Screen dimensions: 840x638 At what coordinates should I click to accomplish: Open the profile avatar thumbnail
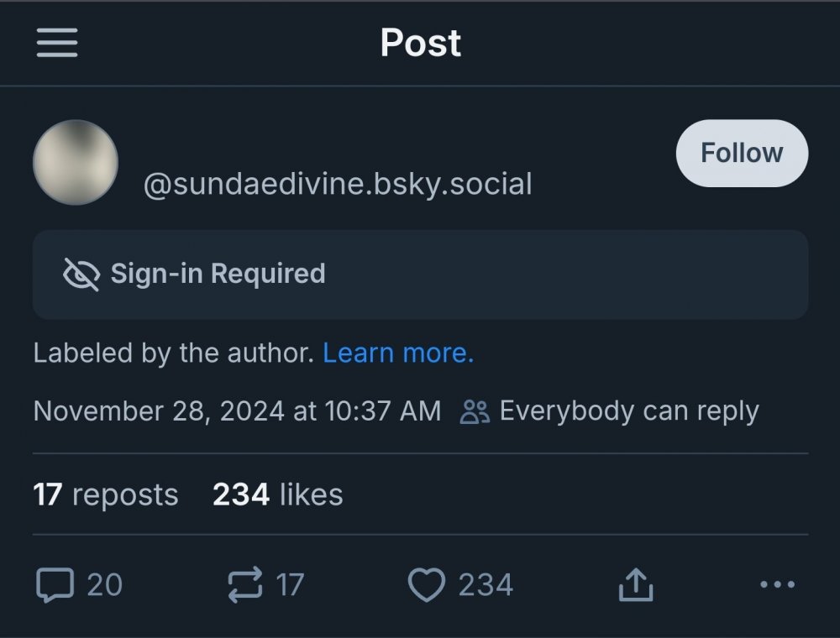click(76, 161)
